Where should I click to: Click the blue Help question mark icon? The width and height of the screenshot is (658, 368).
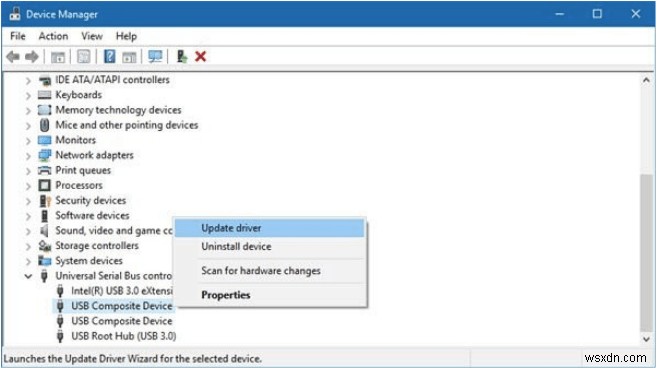click(110, 56)
